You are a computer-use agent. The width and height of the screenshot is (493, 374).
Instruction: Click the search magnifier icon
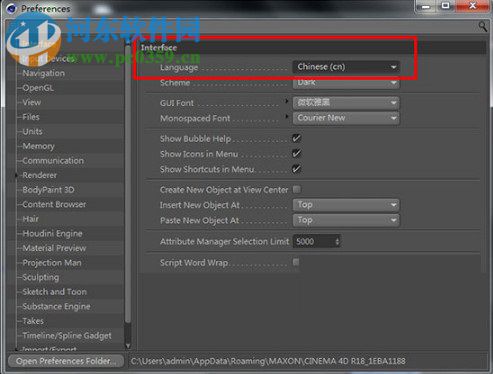[483, 26]
